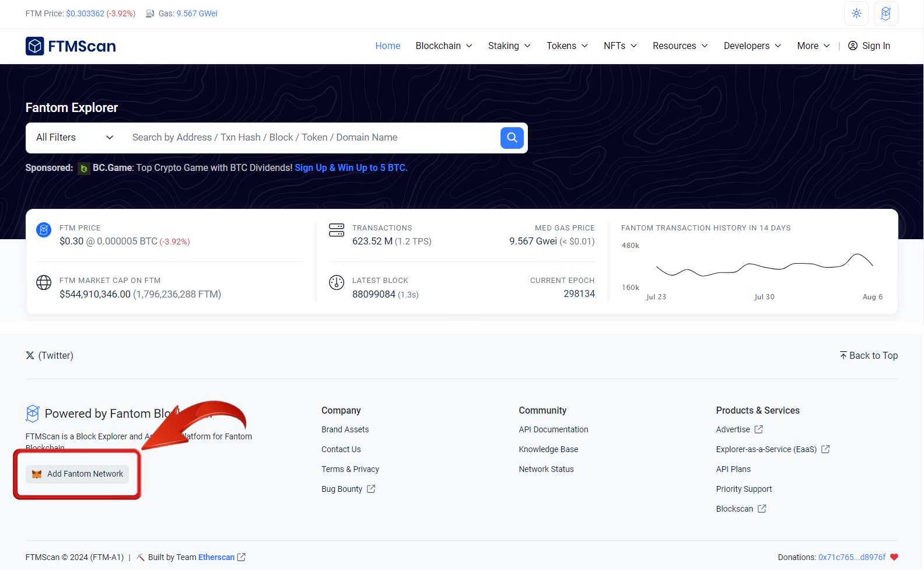924x570 pixels.
Task: Open Terms & Privacy link
Action: [350, 469]
